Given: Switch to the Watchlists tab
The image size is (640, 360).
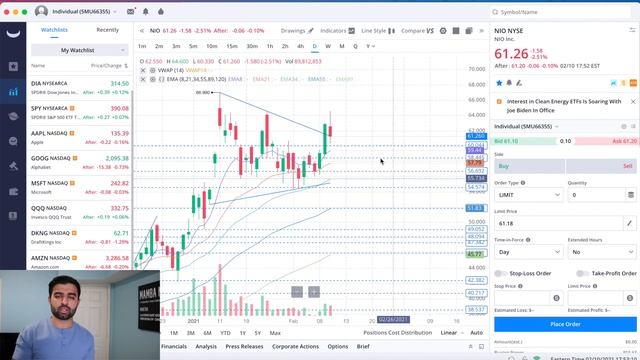Looking at the screenshot, I should pos(54,30).
